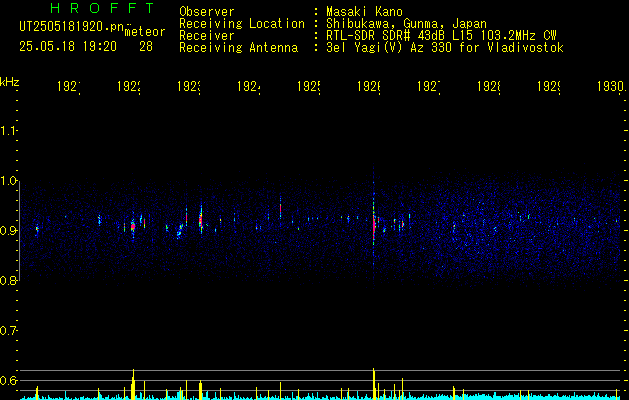Click the 1926 time axis label

369,87
